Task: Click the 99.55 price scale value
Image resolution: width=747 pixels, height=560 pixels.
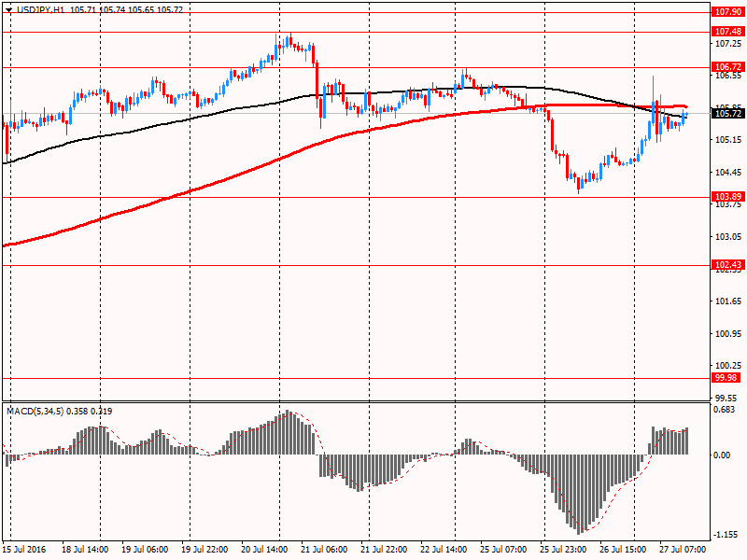Action: [x=726, y=399]
